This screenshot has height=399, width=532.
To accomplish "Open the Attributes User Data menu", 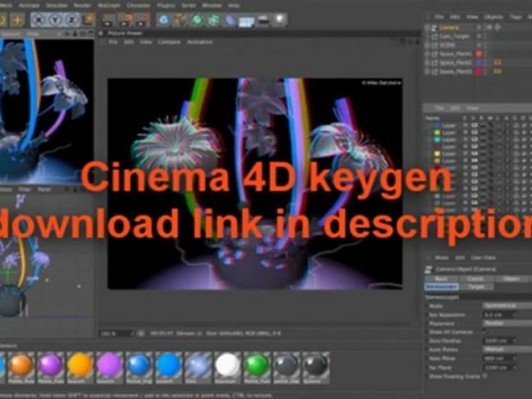I will pos(483,258).
